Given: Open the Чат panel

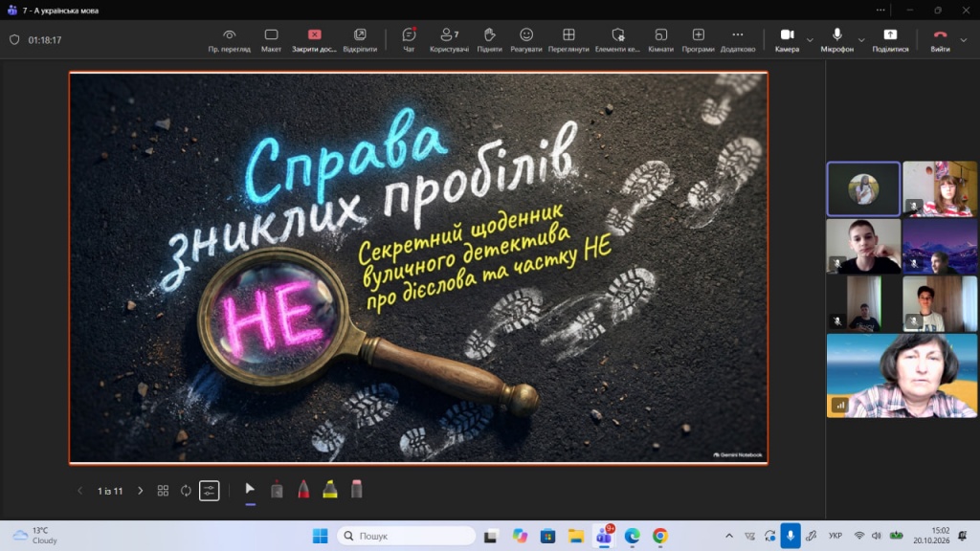Looking at the screenshot, I should 409,40.
